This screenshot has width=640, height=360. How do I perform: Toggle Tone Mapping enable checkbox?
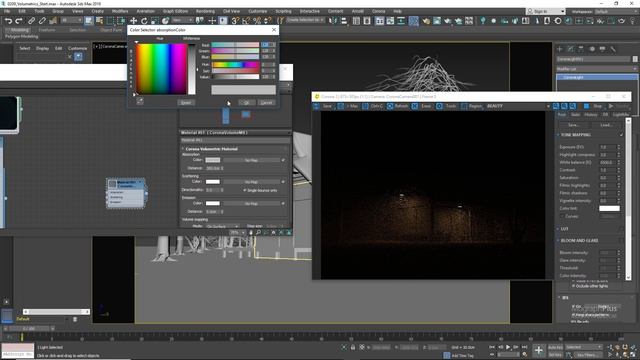coord(622,135)
